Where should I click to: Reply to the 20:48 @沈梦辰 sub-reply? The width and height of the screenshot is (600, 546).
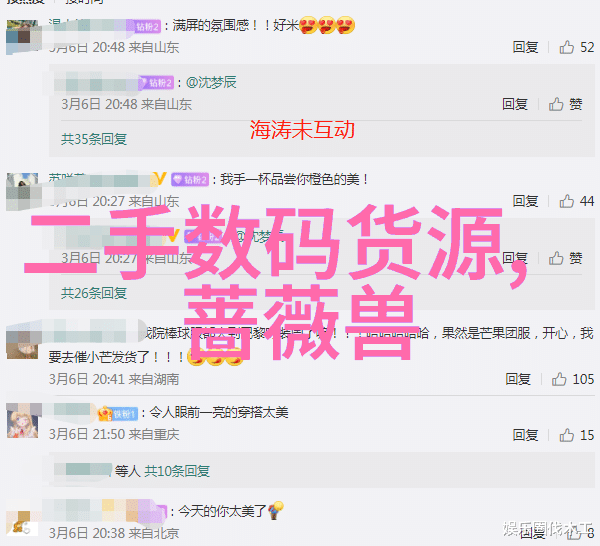pyautogui.click(x=515, y=104)
